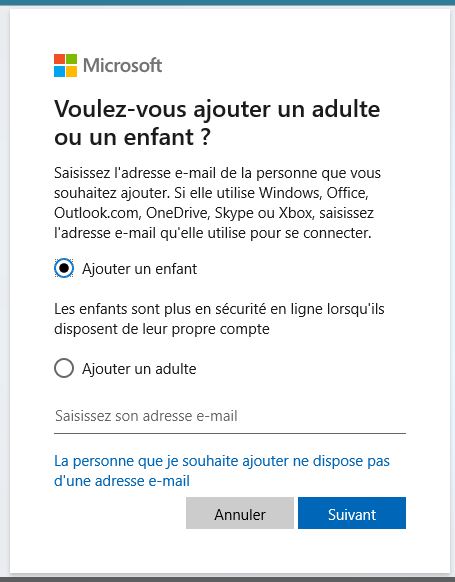Click the Microsoft four-square logo
The height and width of the screenshot is (582, 455).
click(x=65, y=65)
